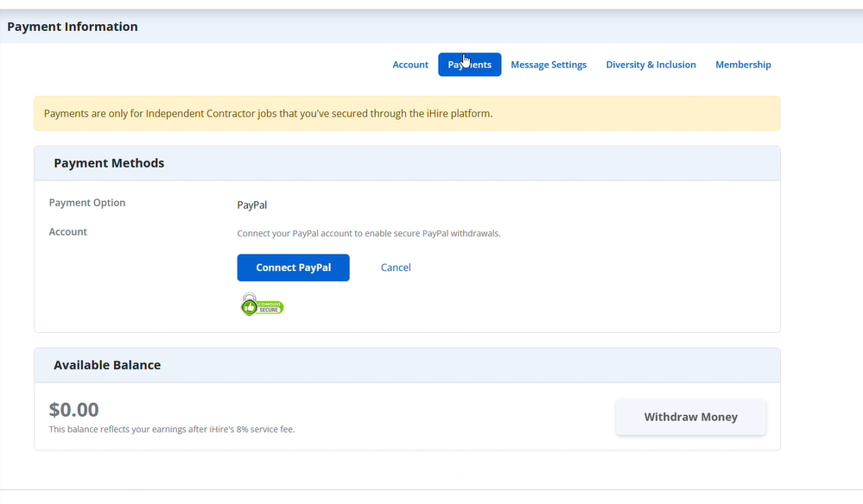The height and width of the screenshot is (504, 863).
Task: Click the Connect your PayPal account description
Action: coord(369,234)
